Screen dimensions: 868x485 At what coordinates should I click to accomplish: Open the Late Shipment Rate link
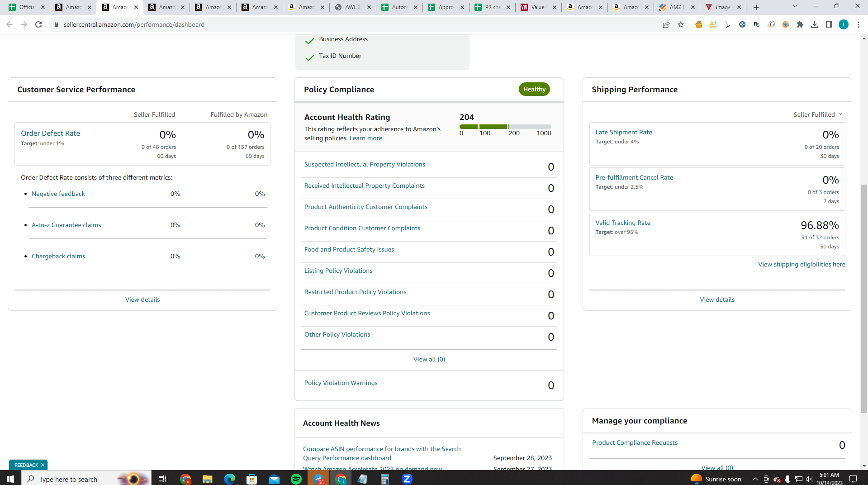click(x=623, y=132)
